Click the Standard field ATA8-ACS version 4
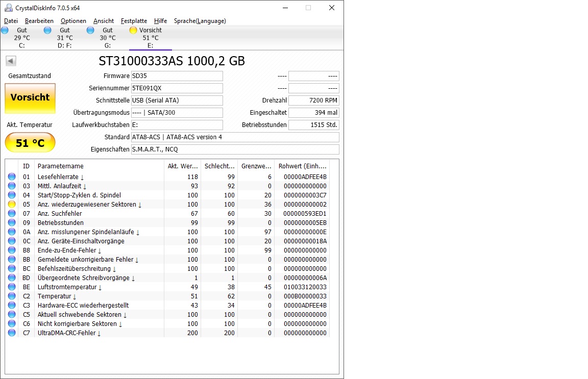Viewport: 588px width, 379px height. (235, 137)
